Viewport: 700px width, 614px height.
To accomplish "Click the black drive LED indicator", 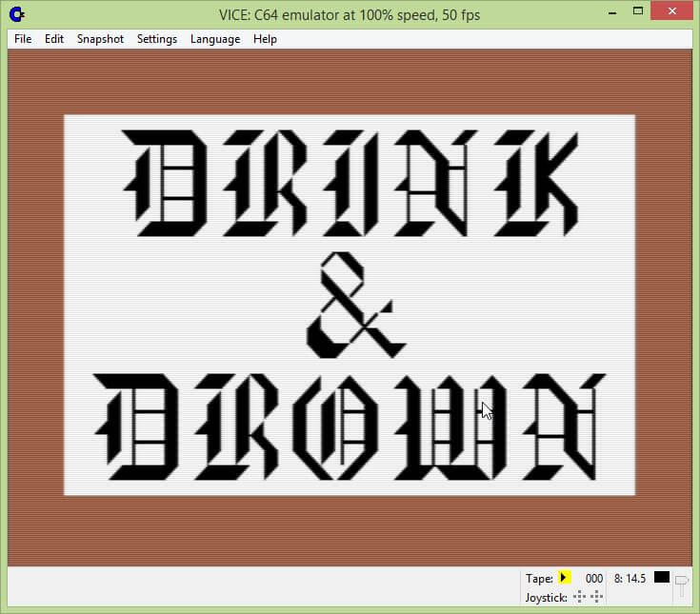I will 662,577.
